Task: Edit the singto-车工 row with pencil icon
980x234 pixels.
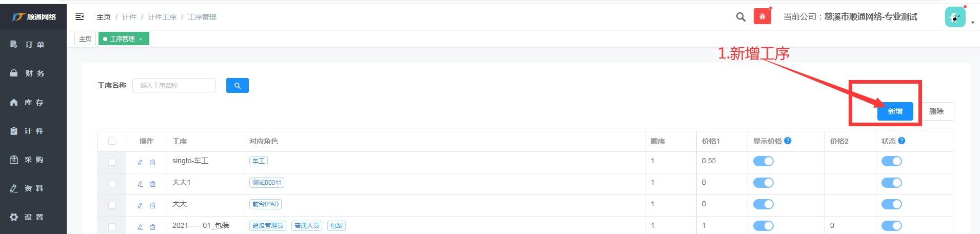Action: point(140,162)
